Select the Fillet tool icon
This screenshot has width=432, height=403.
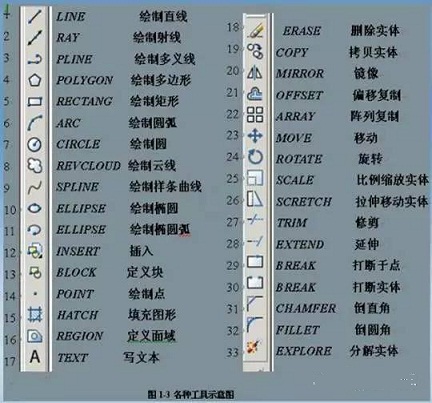click(255, 325)
